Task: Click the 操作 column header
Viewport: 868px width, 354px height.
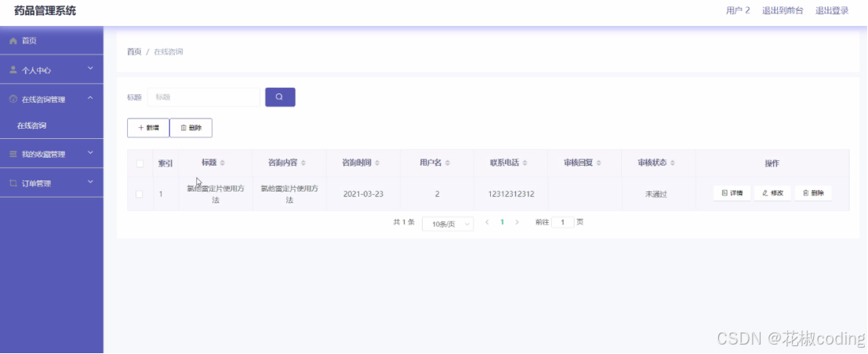Action: (772, 163)
